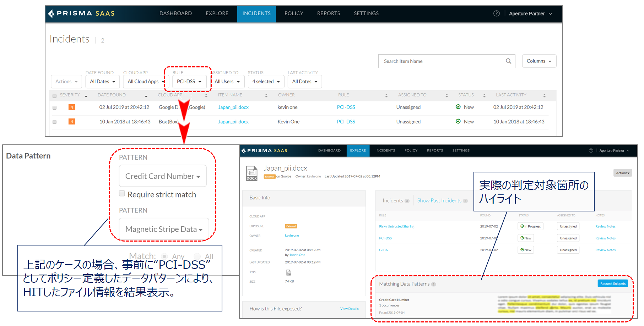Open Actions dropdown on Japan_pii.docx detail page
644x326 pixels.
pyautogui.click(x=623, y=173)
